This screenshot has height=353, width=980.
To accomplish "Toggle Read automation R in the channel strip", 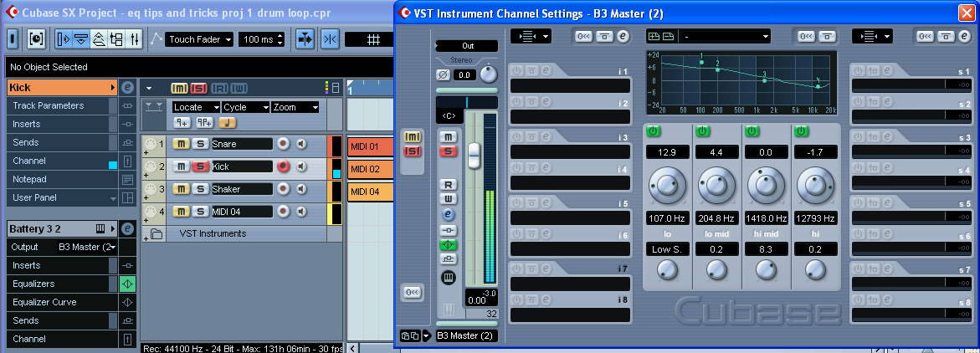I will pyautogui.click(x=448, y=185).
